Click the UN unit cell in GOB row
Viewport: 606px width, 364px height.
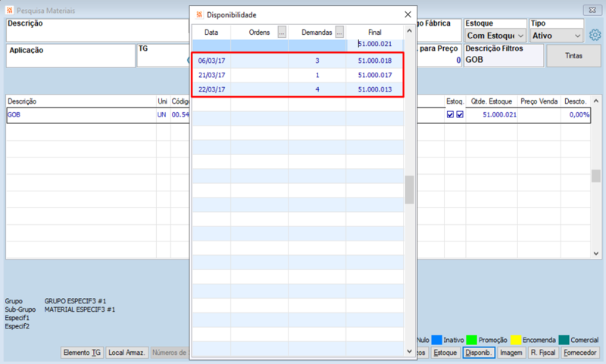(x=161, y=114)
